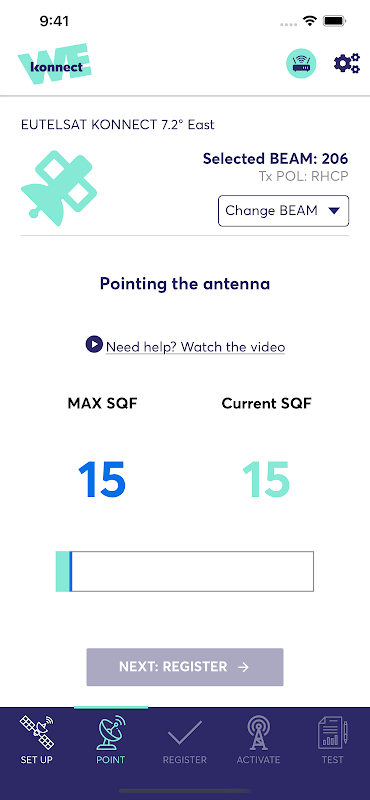Open the router/modem status icon

pyautogui.click(x=301, y=64)
